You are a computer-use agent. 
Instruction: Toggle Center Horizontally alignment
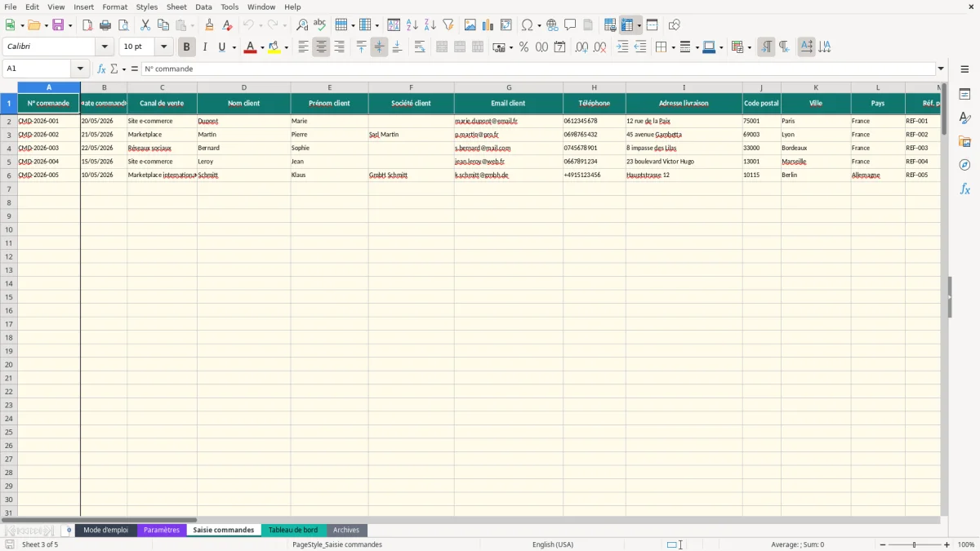pyautogui.click(x=321, y=47)
